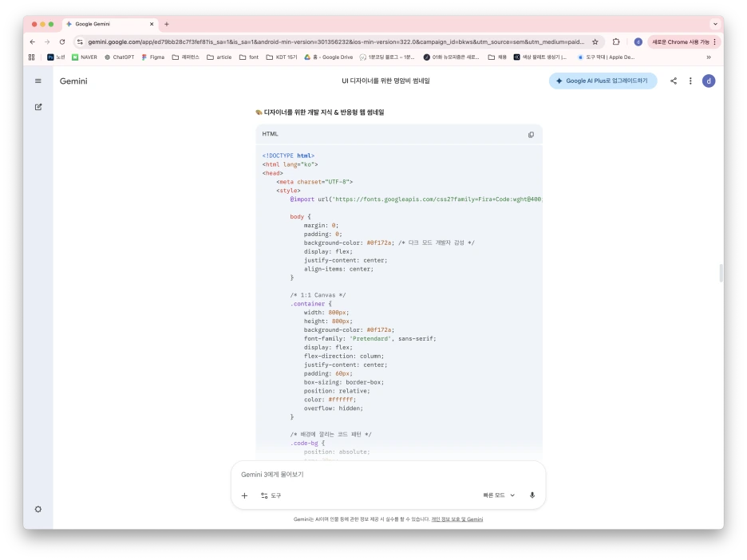The width and height of the screenshot is (747, 560).
Task: Click the font-family: 'Pretendard' line
Action: [370, 338]
